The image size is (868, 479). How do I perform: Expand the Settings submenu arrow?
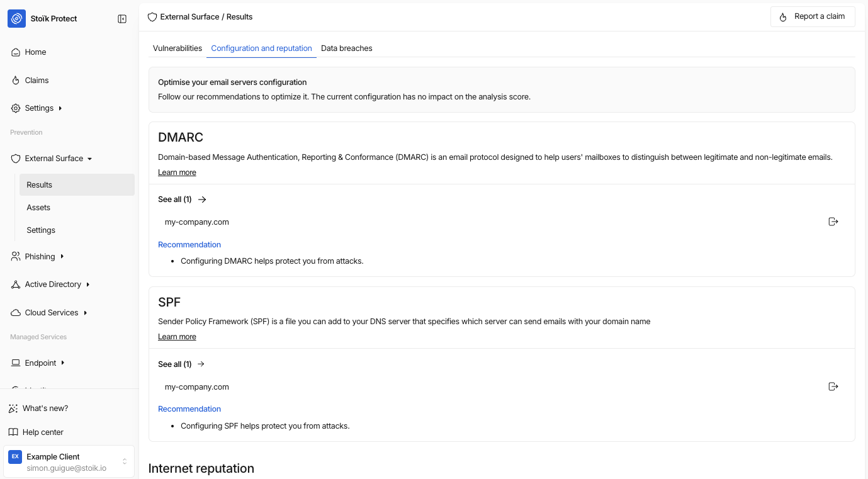(60, 108)
